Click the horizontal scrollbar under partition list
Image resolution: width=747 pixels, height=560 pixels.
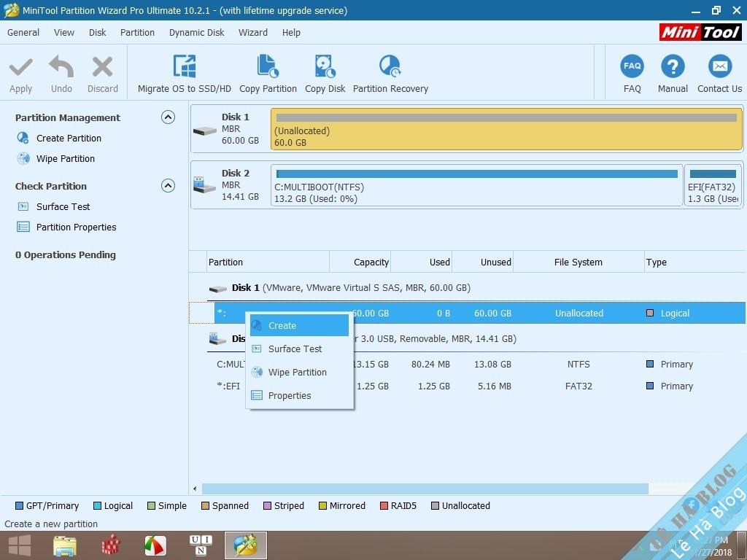point(425,489)
